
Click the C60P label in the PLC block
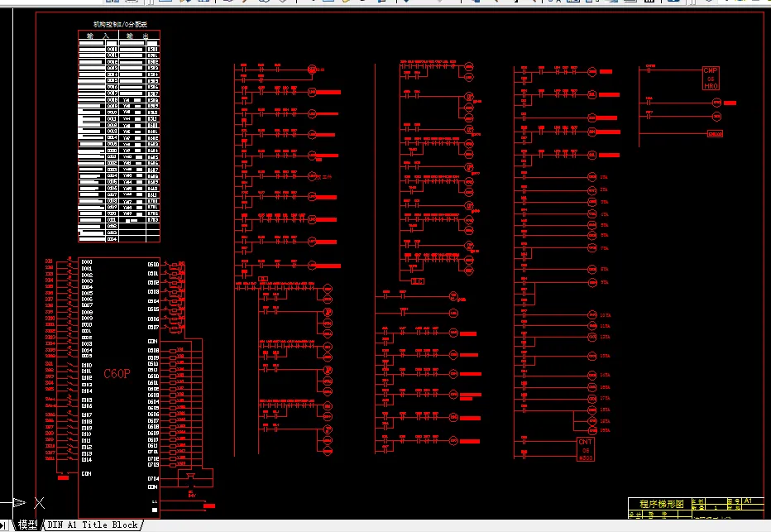point(117,374)
